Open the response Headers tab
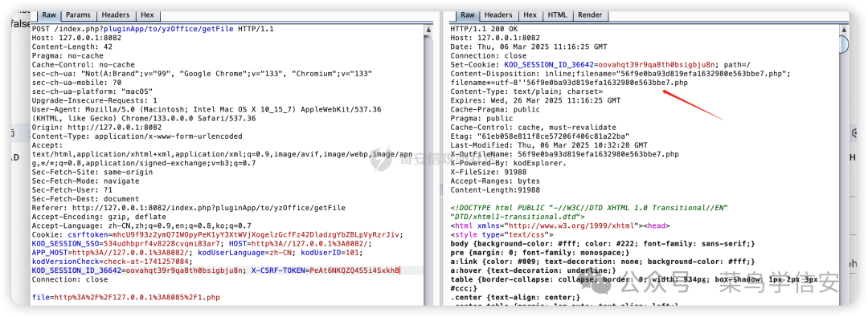 499,15
